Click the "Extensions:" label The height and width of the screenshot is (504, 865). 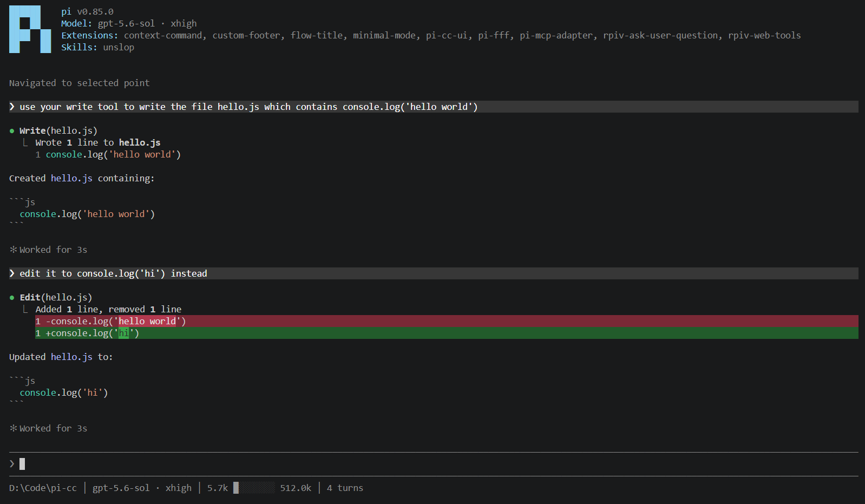(x=90, y=35)
